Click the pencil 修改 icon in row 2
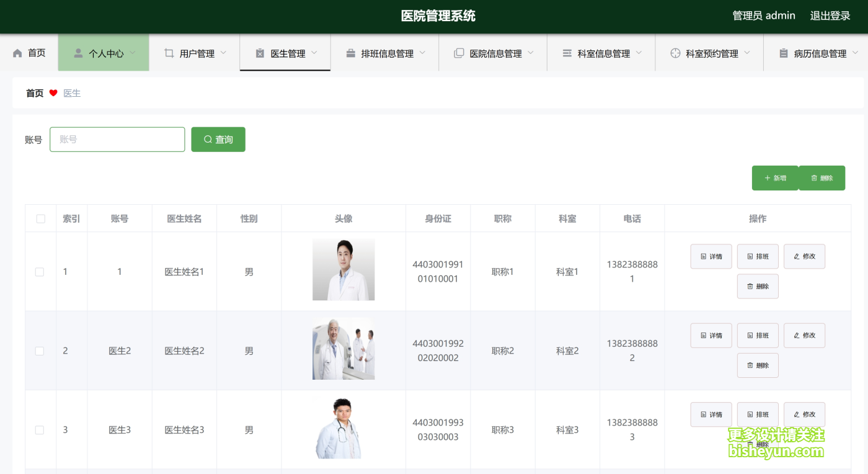 (x=797, y=336)
